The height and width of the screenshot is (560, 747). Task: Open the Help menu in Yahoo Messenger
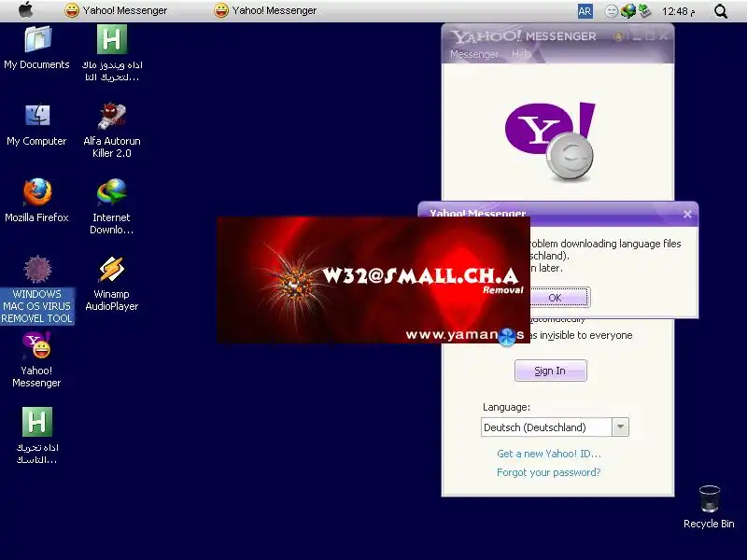521,54
